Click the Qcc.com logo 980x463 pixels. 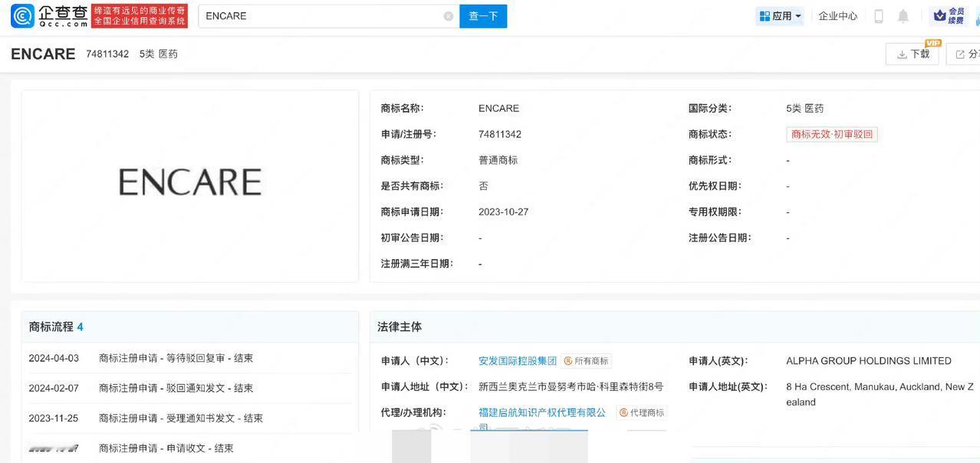point(50,15)
